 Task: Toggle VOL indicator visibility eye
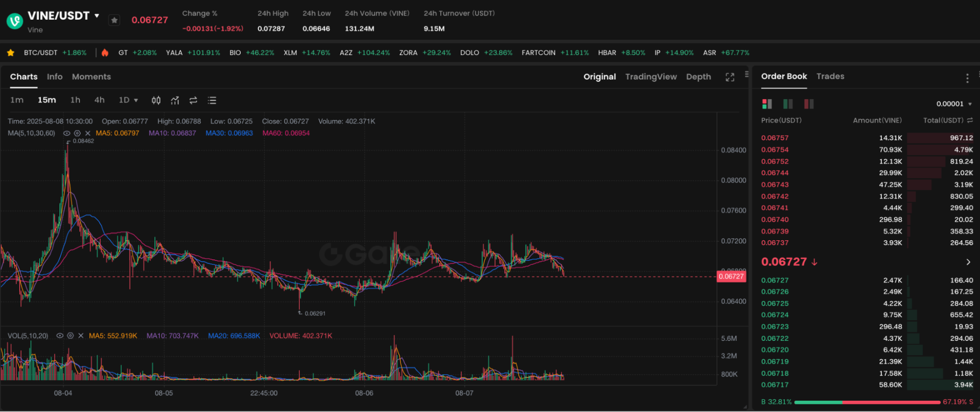point(60,336)
